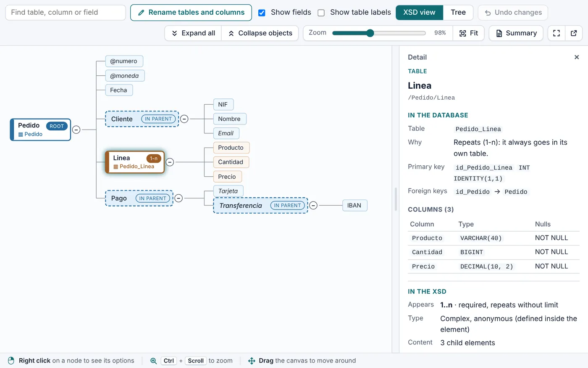Click the mouse icon beside Right click hint
The image size is (588, 368).
11,361
